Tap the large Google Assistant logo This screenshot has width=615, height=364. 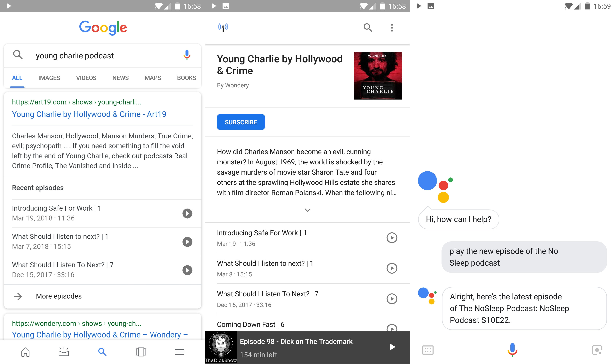pos(435,187)
